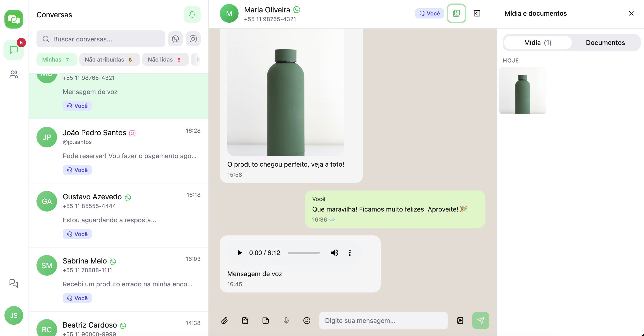Click the WhatsApp icon beside Beatriz Cardoso
644x336 pixels.
click(123, 325)
